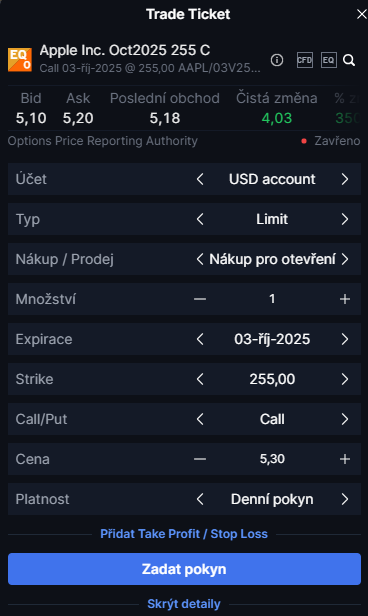Collapse details via Skrýt detaily
Screen dimensions: 368x616
pos(184,604)
